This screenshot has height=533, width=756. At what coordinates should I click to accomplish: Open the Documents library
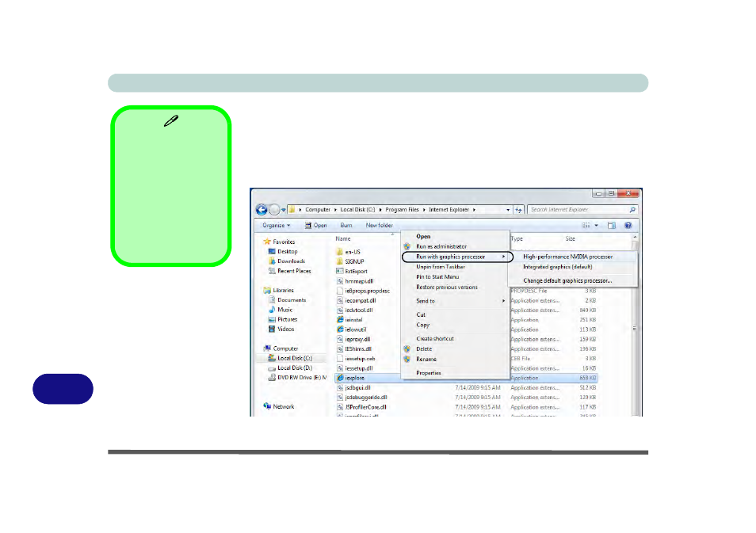[287, 299]
